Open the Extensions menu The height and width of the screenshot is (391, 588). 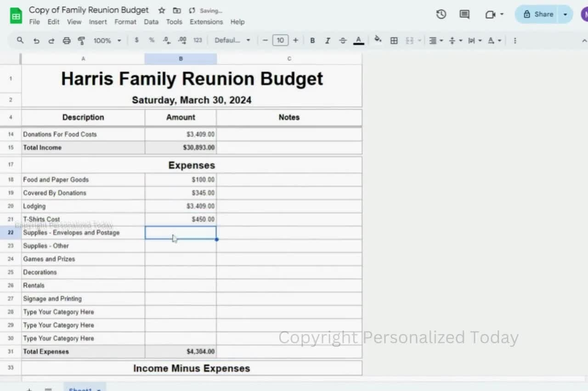pos(206,22)
